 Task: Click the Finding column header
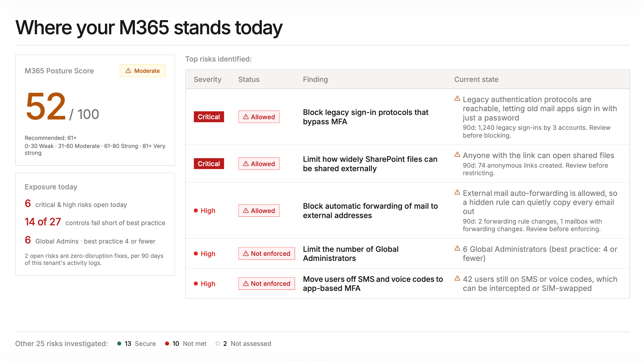coord(315,79)
